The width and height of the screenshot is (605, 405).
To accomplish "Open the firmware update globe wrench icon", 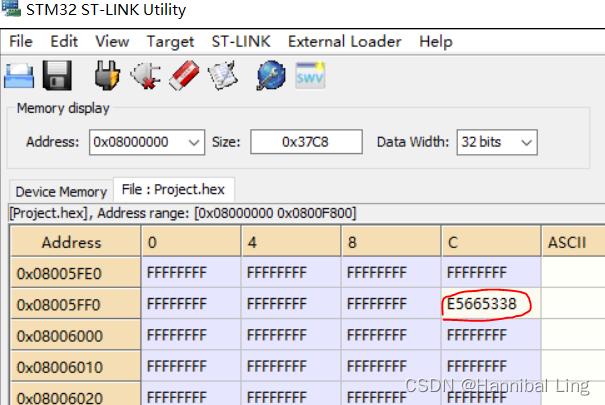I will click(271, 75).
